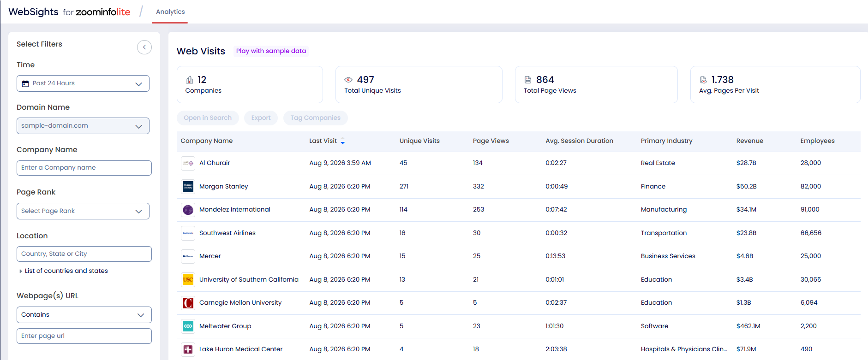
Task: Sort by Unique Visits column header
Action: [419, 141]
